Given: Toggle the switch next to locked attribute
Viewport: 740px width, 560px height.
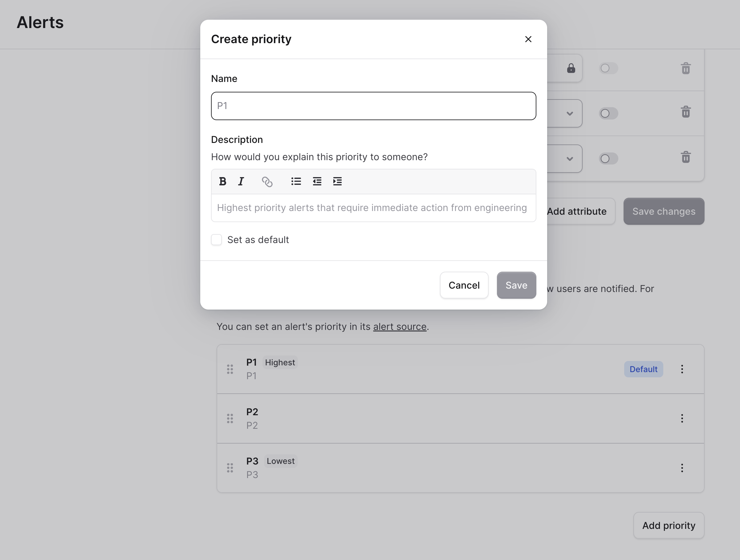Looking at the screenshot, I should point(608,68).
